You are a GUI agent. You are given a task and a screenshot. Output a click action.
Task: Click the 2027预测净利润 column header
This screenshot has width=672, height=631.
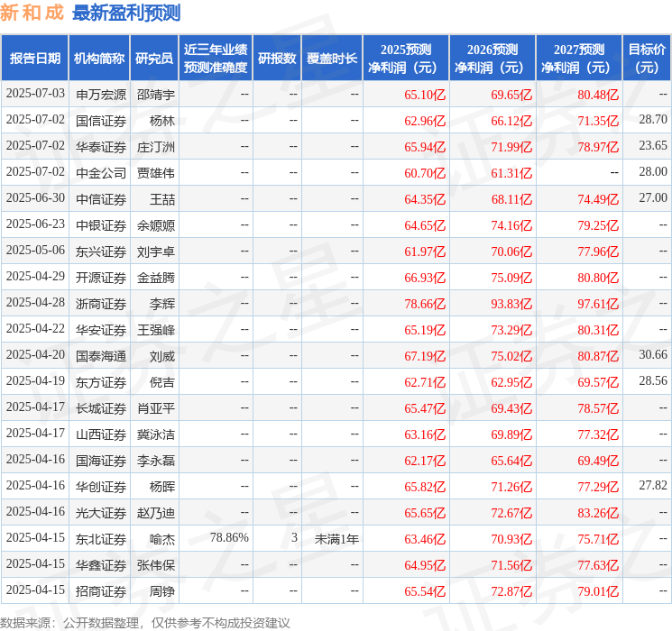(x=579, y=59)
